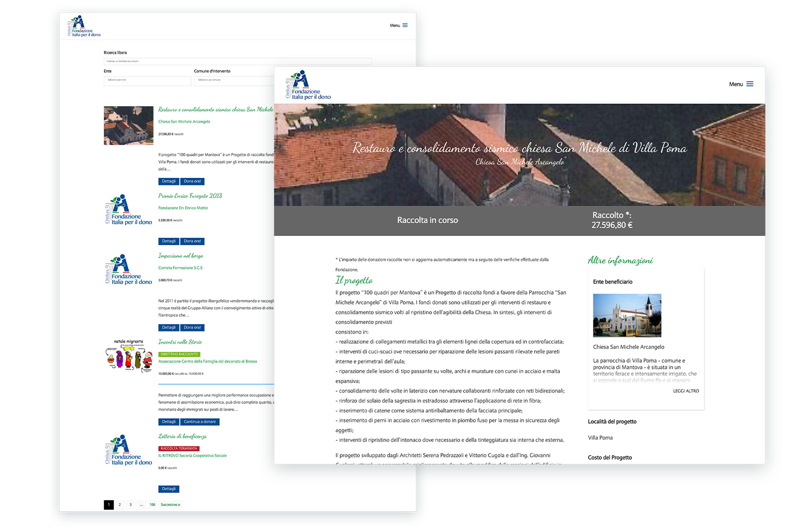Click Chiesa San Michele Arcangelo link in list
Image resolution: width=798 pixels, height=532 pixels.
pos(184,121)
